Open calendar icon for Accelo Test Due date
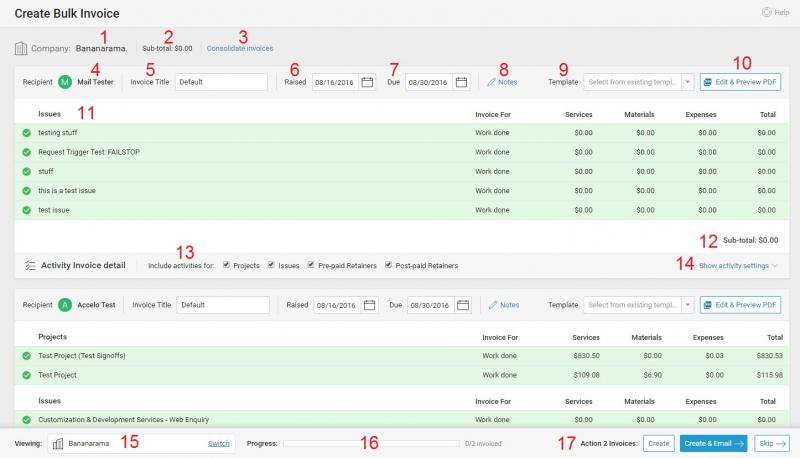The width and height of the screenshot is (800, 458). 462,305
